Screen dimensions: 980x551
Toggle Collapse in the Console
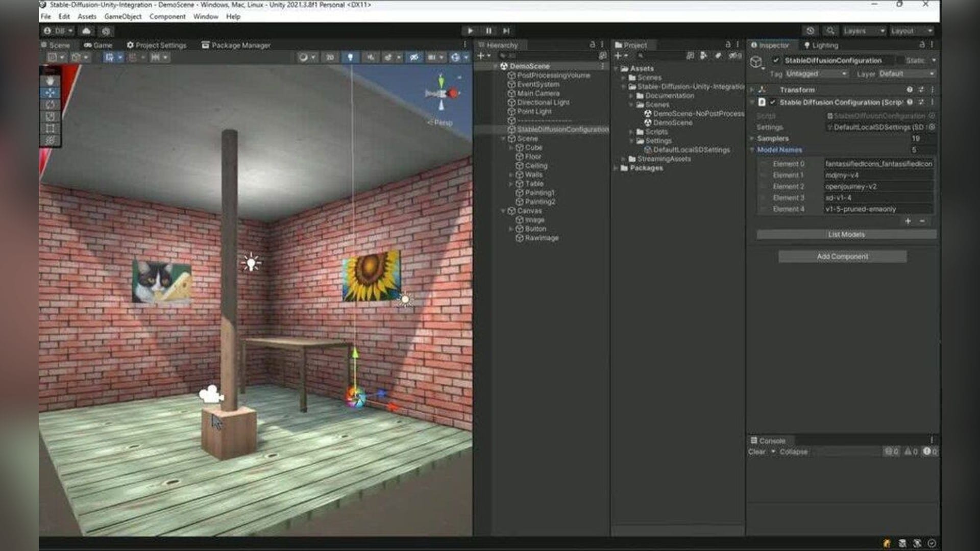(x=794, y=452)
